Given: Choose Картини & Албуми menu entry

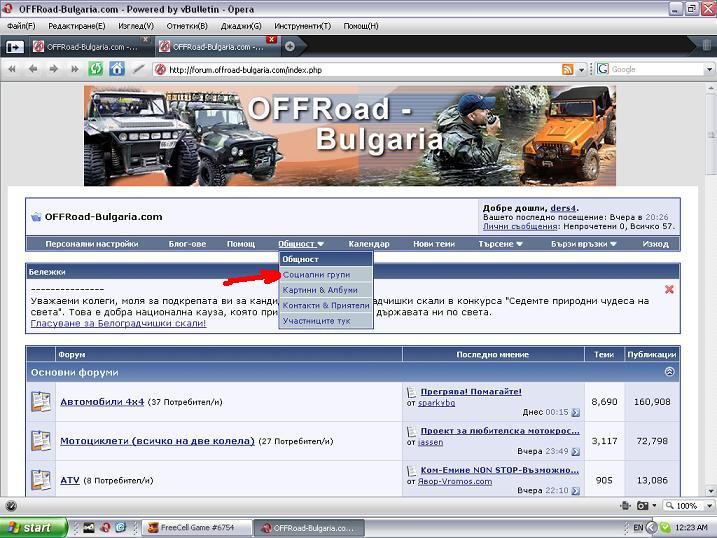Looking at the screenshot, I should [320, 290].
